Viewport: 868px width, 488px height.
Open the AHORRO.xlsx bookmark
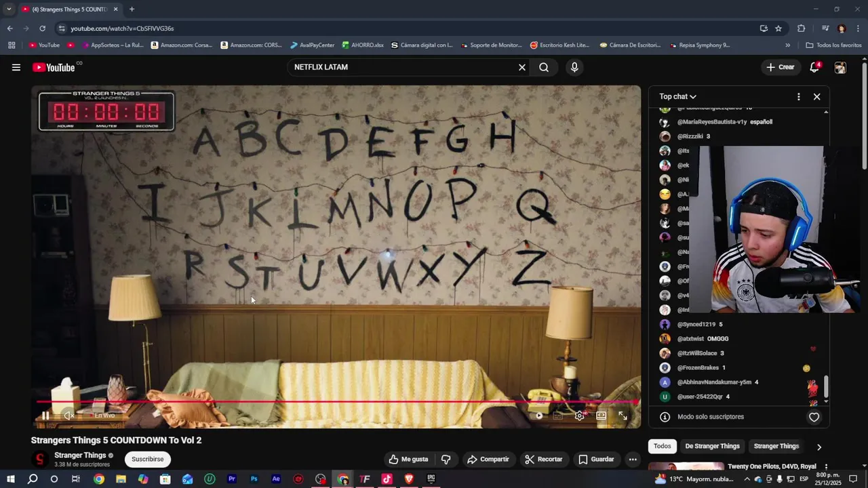click(x=363, y=45)
